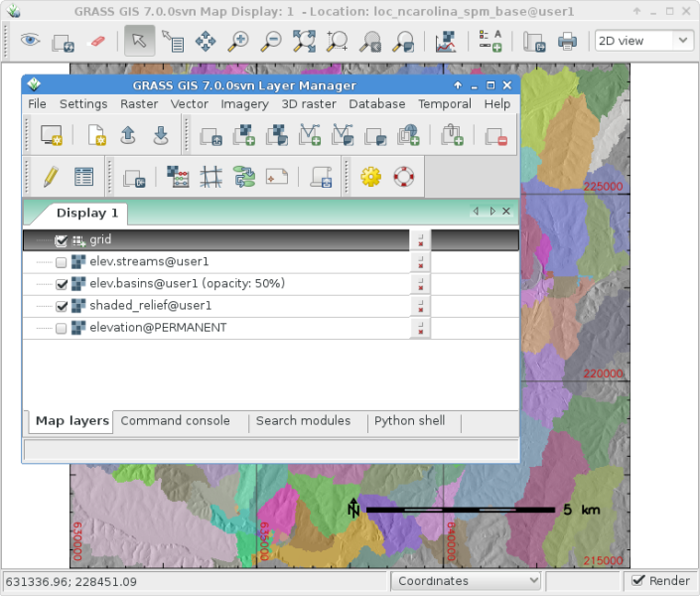The height and width of the screenshot is (596, 700).
Task: Switch to the Display 1 tab
Action: [x=87, y=214]
